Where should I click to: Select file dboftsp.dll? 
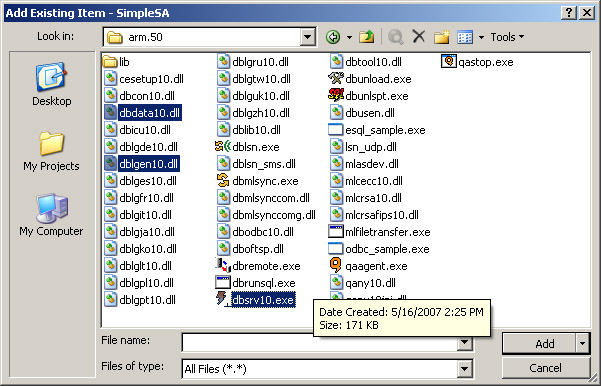click(x=250, y=249)
